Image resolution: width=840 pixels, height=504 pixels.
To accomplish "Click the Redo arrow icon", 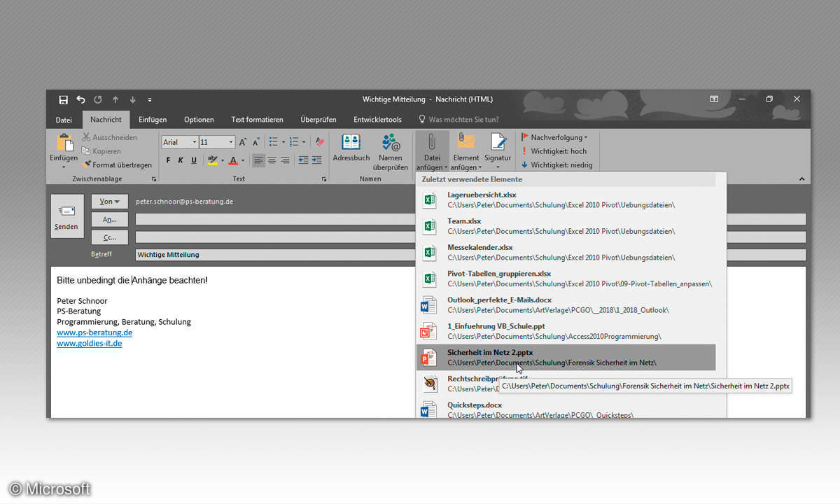I will (98, 99).
